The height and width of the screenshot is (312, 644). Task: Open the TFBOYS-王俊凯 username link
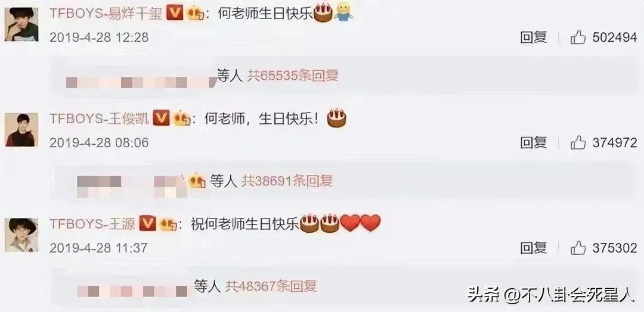click(x=100, y=119)
